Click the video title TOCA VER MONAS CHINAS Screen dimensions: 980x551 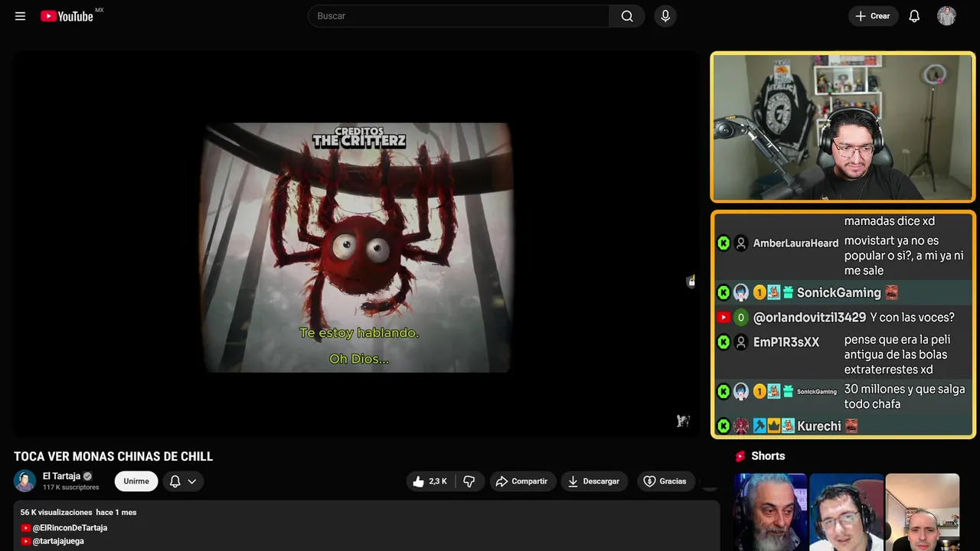(113, 456)
